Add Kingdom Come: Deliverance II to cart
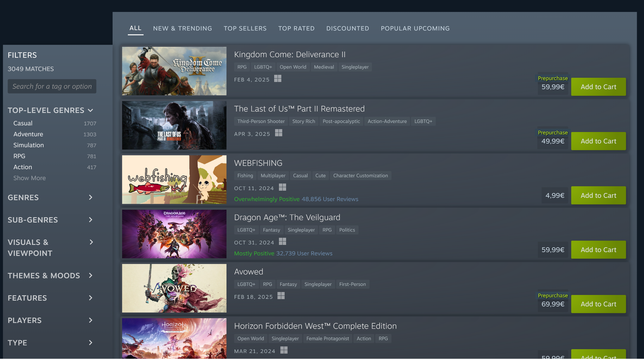 598,87
